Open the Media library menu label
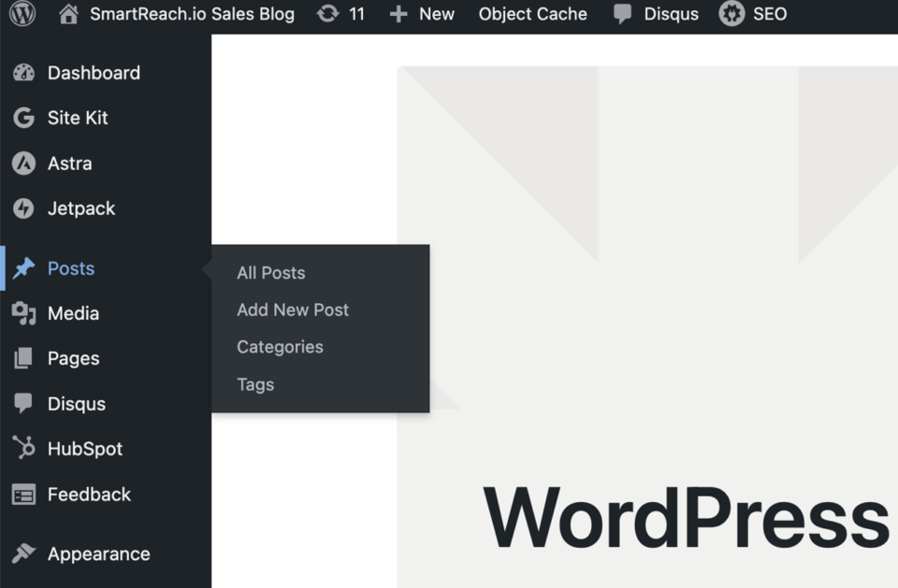This screenshot has height=588, width=898. pos(73,313)
